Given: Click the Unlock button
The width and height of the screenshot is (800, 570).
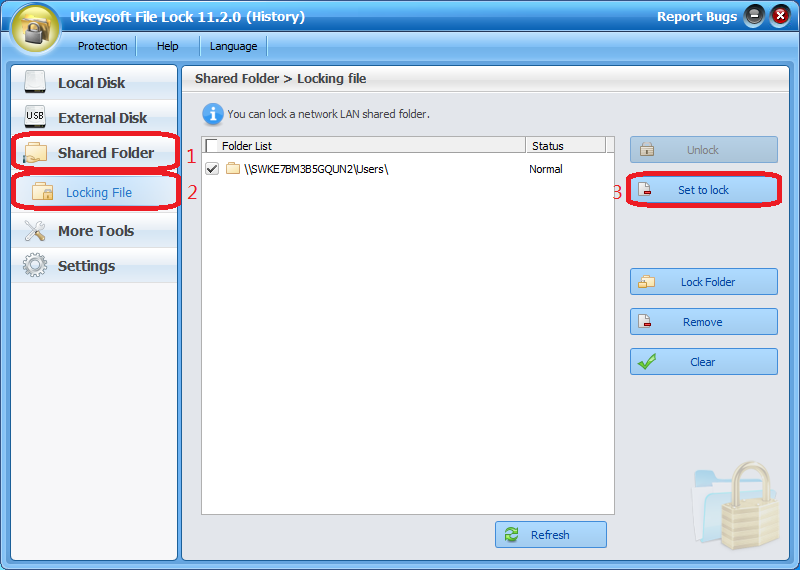Looking at the screenshot, I should click(x=704, y=150).
